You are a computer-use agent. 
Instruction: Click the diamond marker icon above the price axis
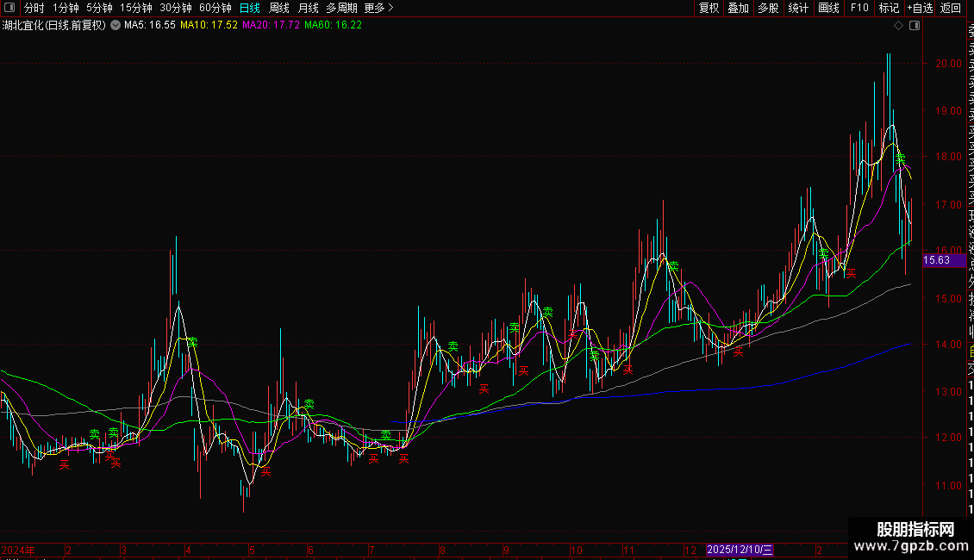(x=898, y=26)
